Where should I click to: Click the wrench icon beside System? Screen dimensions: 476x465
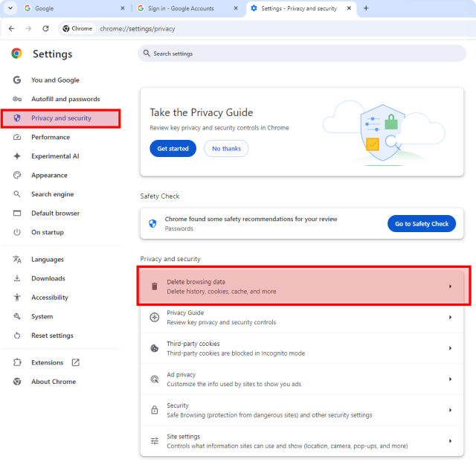[17, 316]
